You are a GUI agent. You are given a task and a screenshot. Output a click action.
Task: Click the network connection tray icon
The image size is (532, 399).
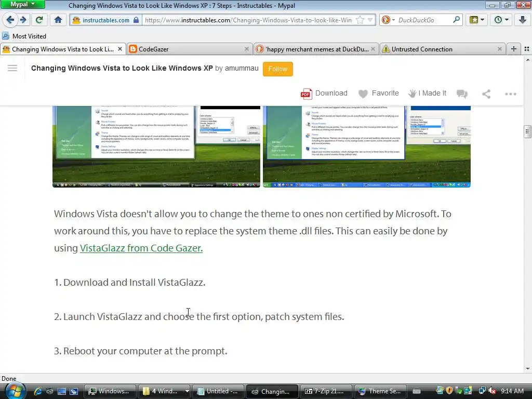(482, 391)
